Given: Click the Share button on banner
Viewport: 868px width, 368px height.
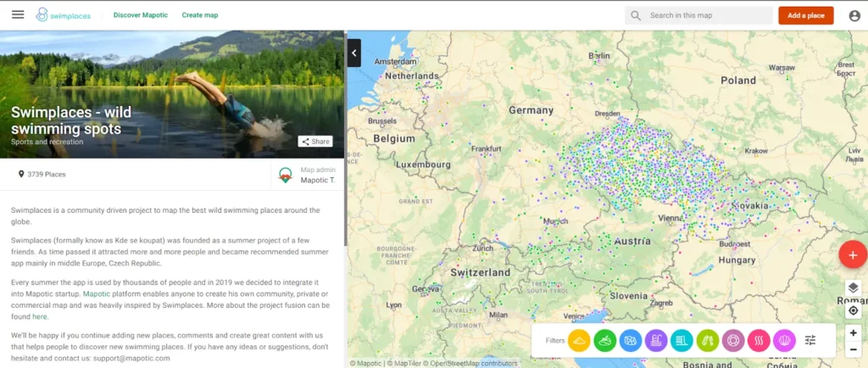Looking at the screenshot, I should coord(315,141).
